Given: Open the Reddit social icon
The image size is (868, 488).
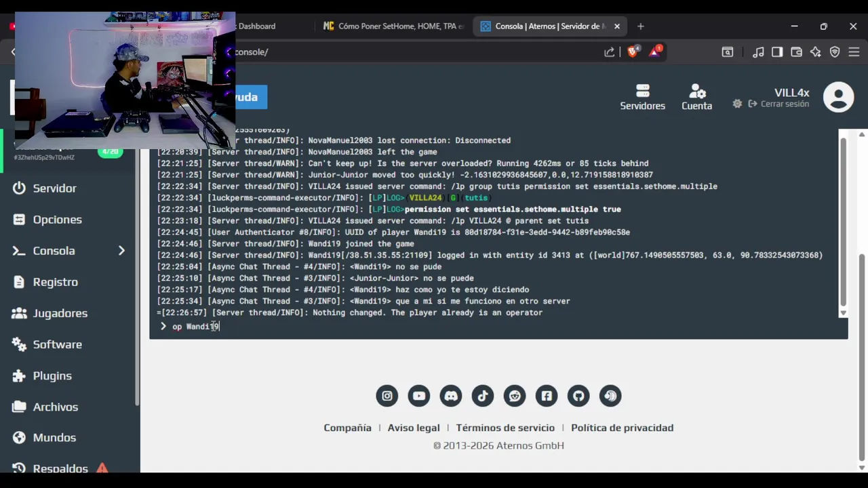Looking at the screenshot, I should tap(515, 396).
